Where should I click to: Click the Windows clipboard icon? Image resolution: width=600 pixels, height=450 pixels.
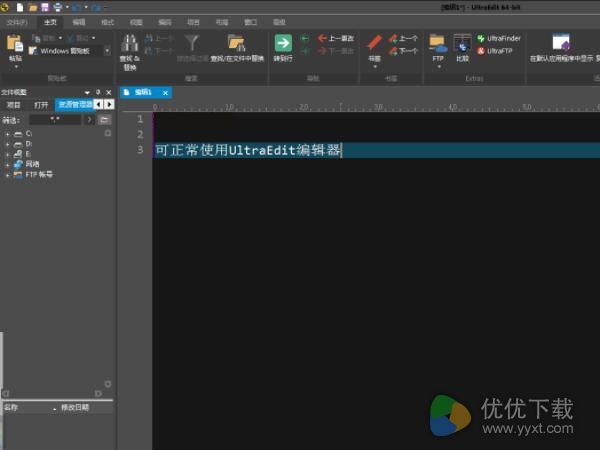point(33,51)
